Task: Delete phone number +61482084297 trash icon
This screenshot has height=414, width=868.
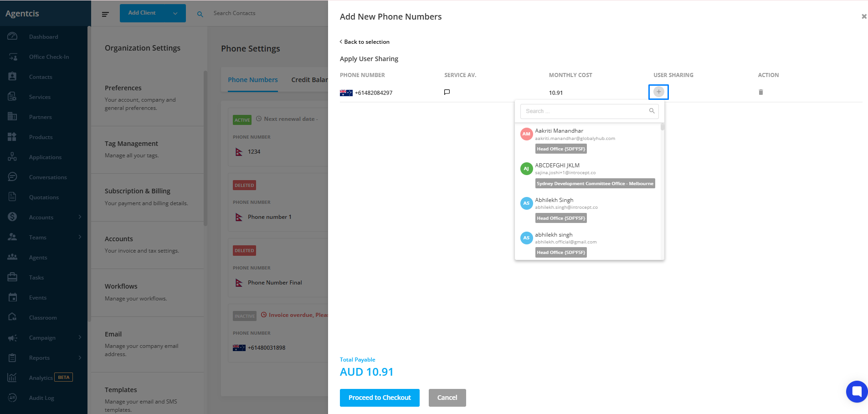Action: [x=760, y=92]
